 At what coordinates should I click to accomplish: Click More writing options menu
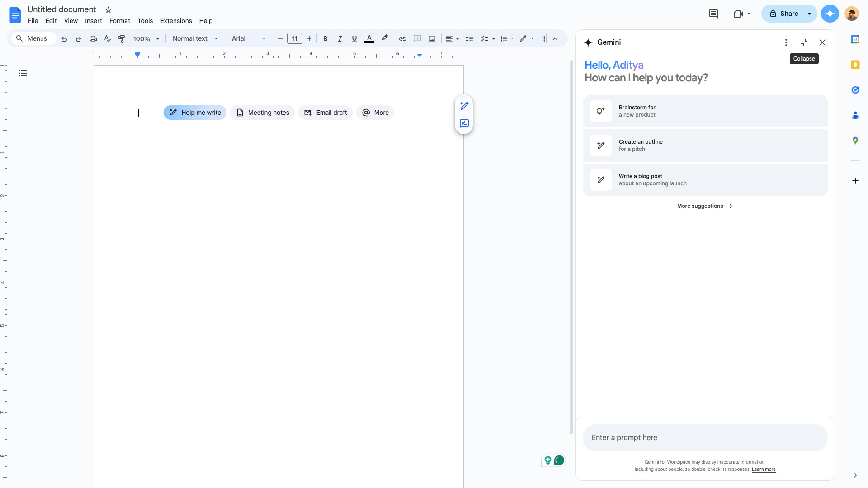click(x=375, y=113)
